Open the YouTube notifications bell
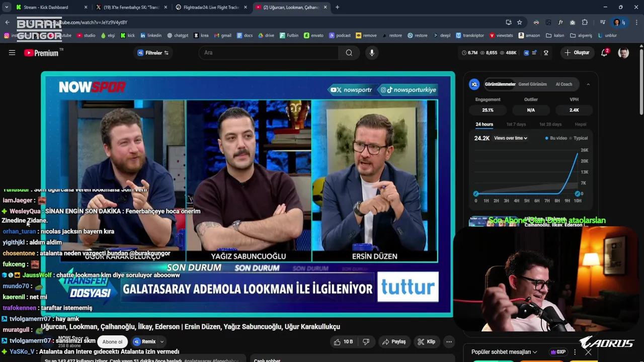Screen dimensions: 644x362 pyautogui.click(x=605, y=53)
